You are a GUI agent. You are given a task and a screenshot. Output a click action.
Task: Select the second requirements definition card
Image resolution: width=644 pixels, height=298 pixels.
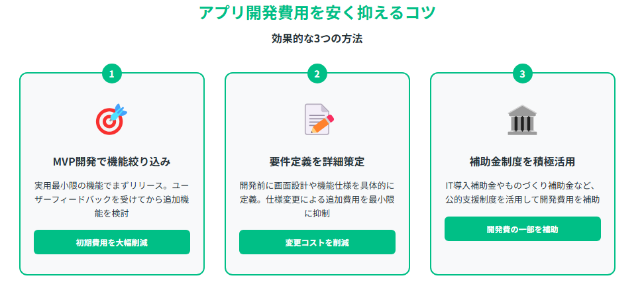317,174
